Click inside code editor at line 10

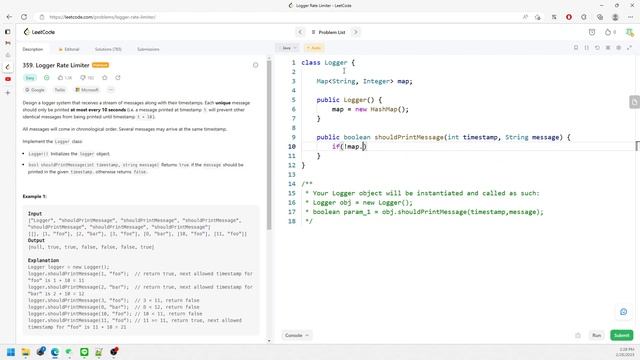pos(469,147)
